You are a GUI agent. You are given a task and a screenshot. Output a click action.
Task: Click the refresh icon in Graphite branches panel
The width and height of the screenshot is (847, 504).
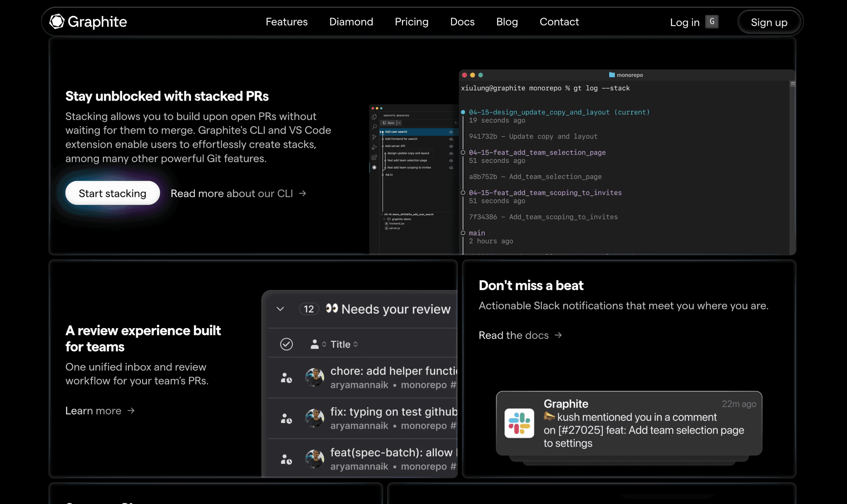[x=456, y=123]
